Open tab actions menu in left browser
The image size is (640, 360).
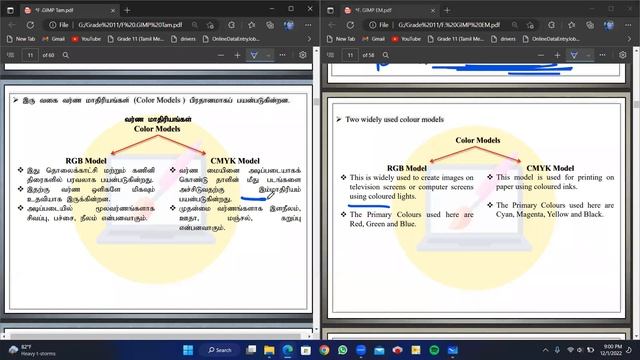[10, 10]
